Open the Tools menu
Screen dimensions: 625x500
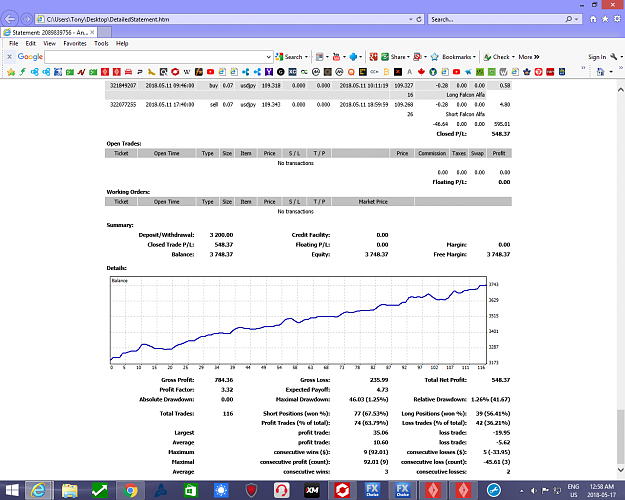101,43
